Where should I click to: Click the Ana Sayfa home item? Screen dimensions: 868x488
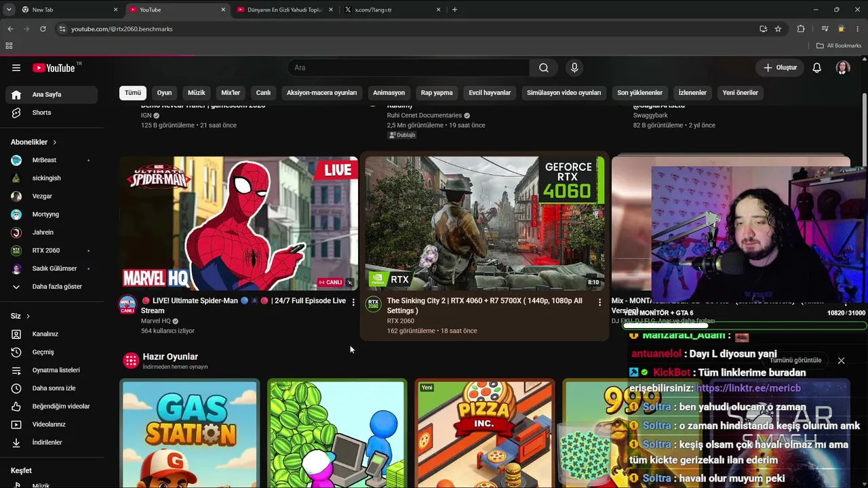[x=51, y=94]
